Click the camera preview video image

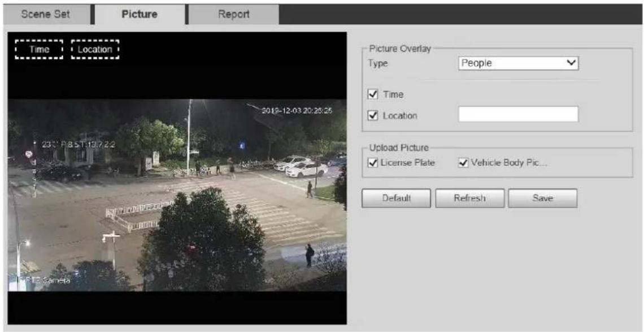[177, 195]
